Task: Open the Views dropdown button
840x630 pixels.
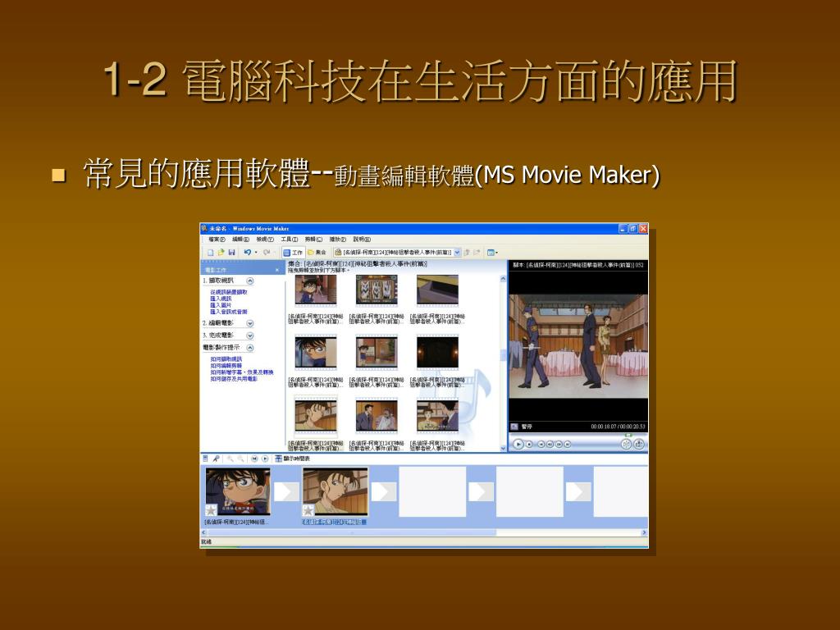Action: coord(492,253)
